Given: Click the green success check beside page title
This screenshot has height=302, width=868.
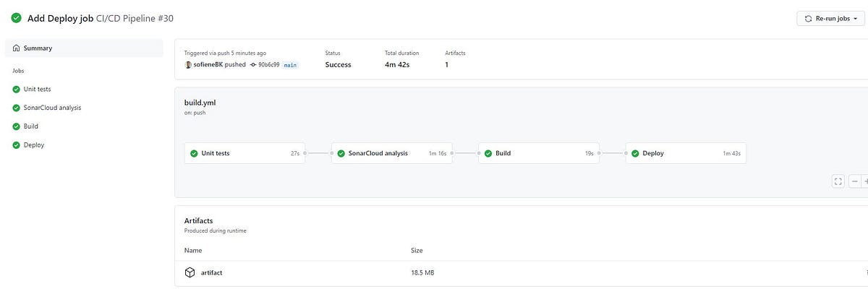Looking at the screenshot, I should (16, 18).
